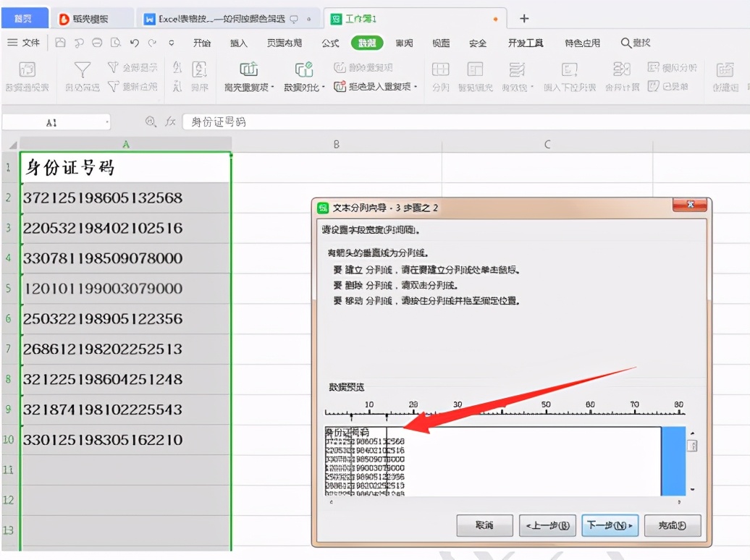Screen dimensions: 750x560
Task: Open the 安全 ribbon tab
Action: (x=477, y=43)
